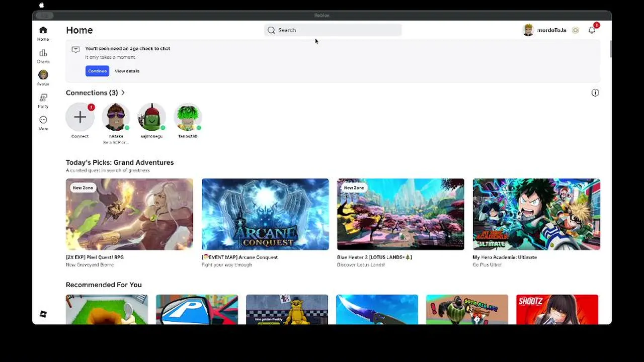Click the Roblox Studio icon at the sidebar bottom
This screenshot has height=362, width=644.
point(43,314)
